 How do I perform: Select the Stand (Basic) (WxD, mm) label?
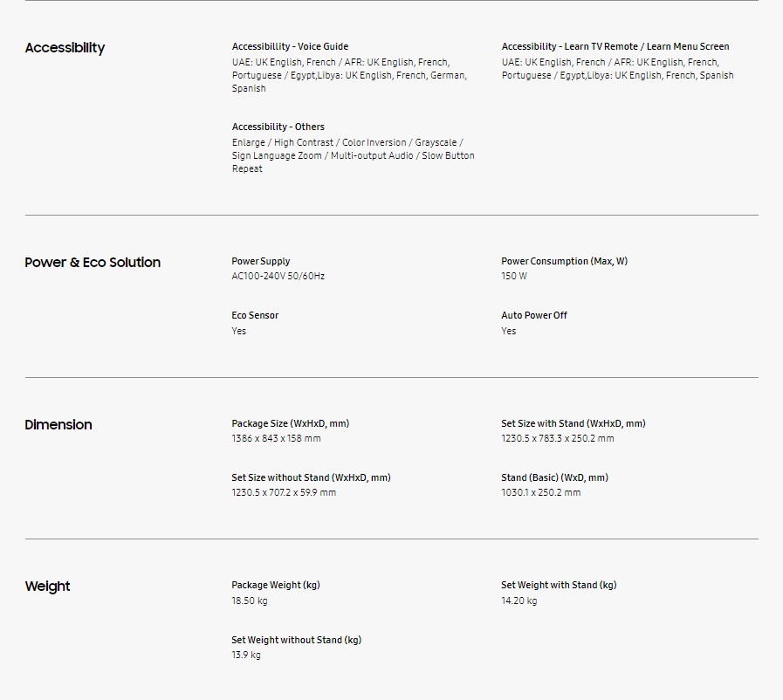(x=554, y=477)
